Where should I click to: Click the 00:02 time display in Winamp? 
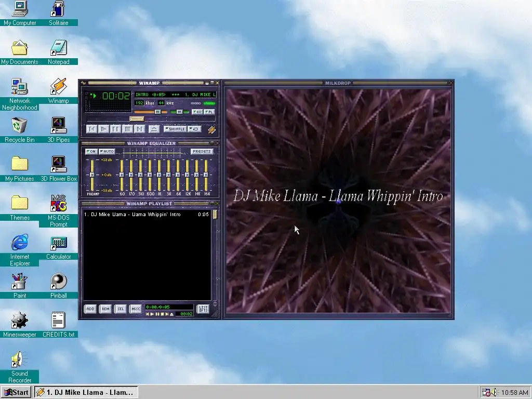coord(116,96)
